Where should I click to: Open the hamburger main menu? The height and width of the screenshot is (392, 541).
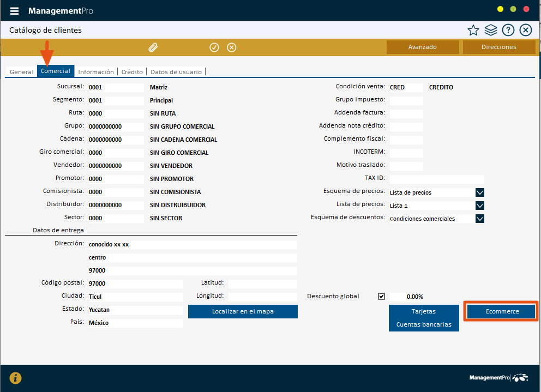point(14,11)
